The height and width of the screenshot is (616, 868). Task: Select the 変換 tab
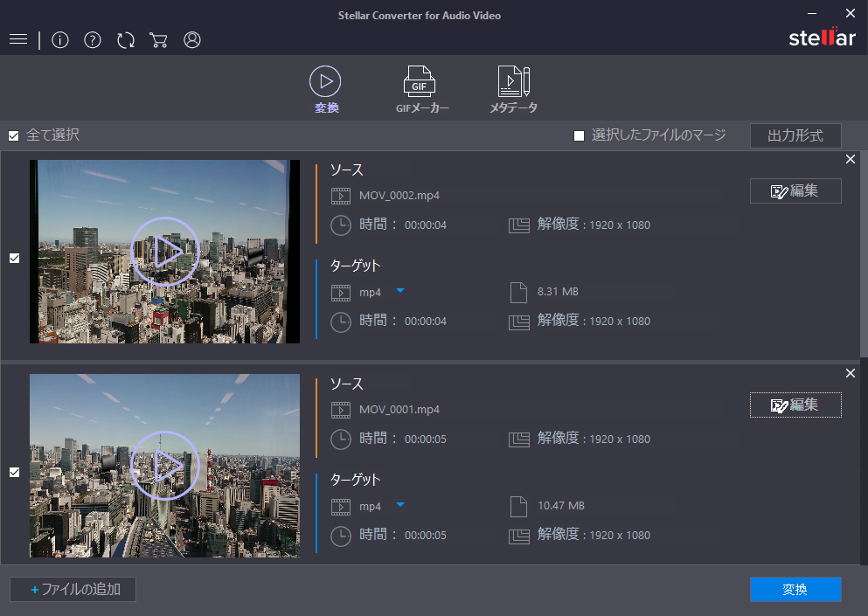[x=325, y=90]
